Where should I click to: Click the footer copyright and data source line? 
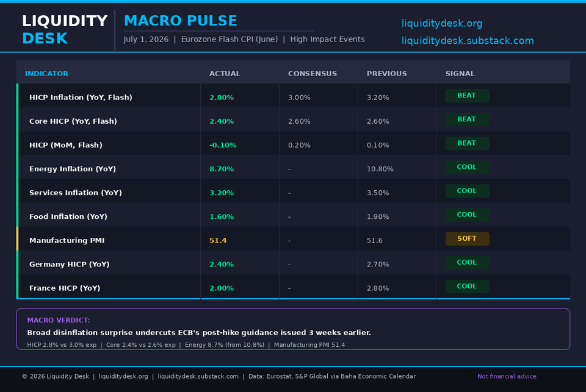(x=219, y=376)
